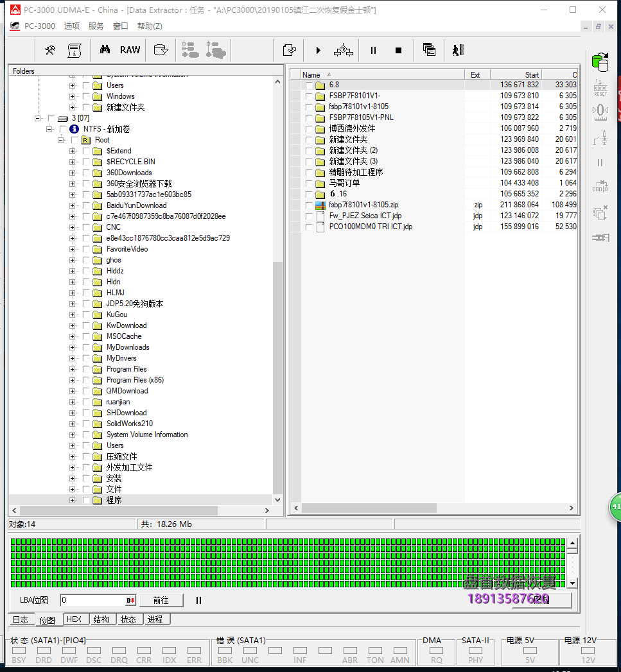Click the binoculars search icon
This screenshot has width=621, height=672.
[105, 49]
